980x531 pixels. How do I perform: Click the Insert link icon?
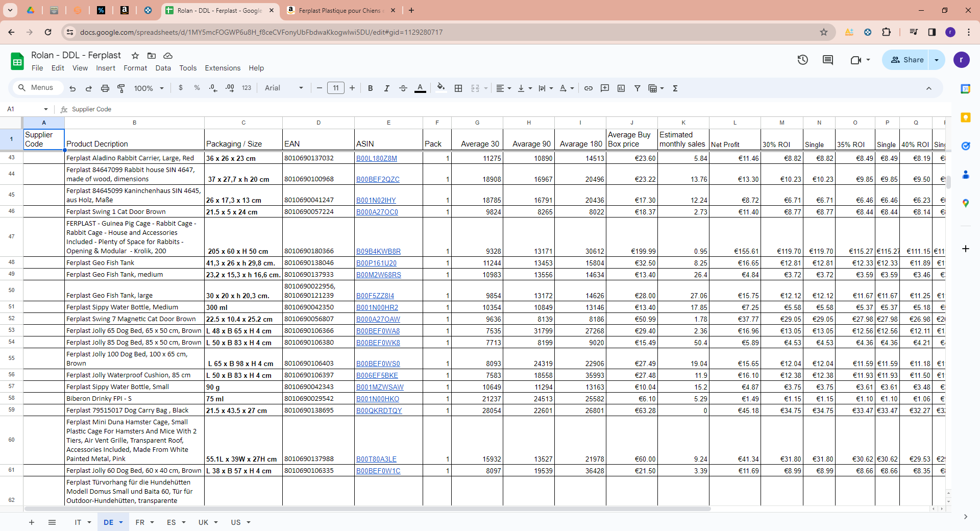588,88
